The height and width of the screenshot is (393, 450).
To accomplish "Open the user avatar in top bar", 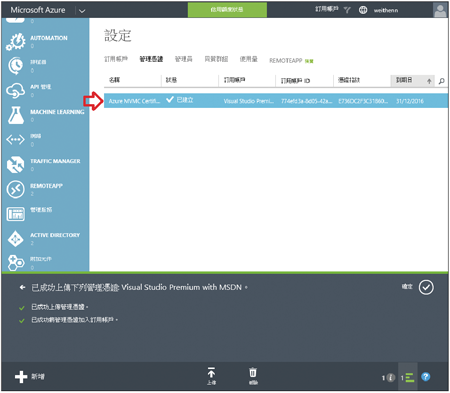I will click(x=440, y=10).
